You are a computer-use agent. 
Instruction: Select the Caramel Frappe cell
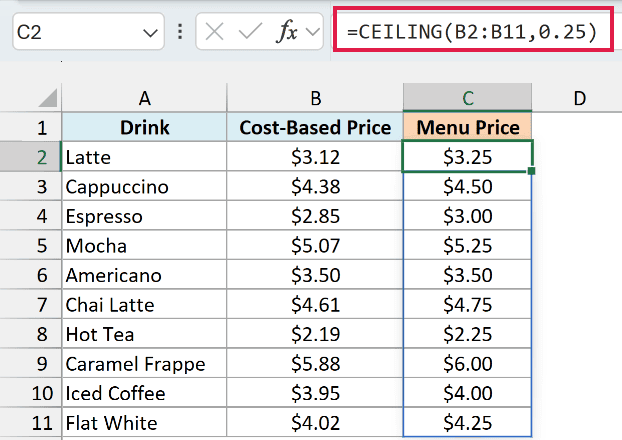144,363
